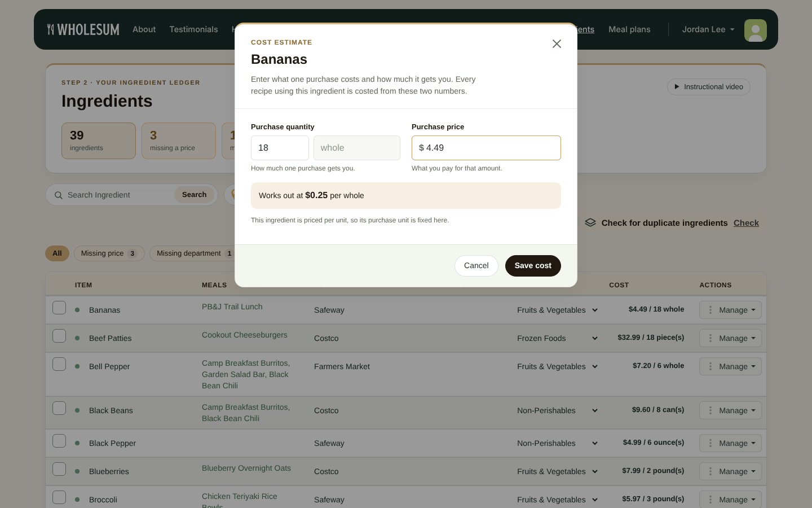
Task: Select the All filter tab
Action: [57, 253]
